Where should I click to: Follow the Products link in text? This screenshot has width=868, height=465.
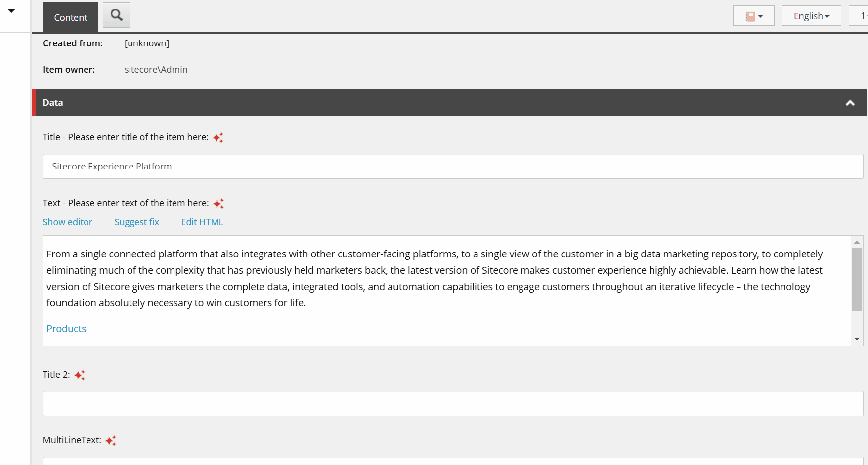tap(66, 329)
